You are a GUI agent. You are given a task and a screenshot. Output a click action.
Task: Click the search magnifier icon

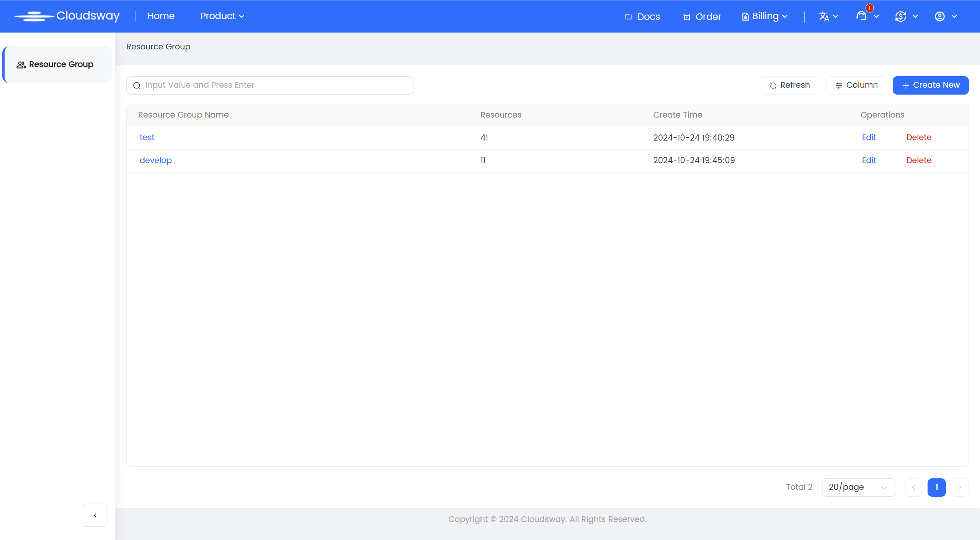click(x=137, y=85)
